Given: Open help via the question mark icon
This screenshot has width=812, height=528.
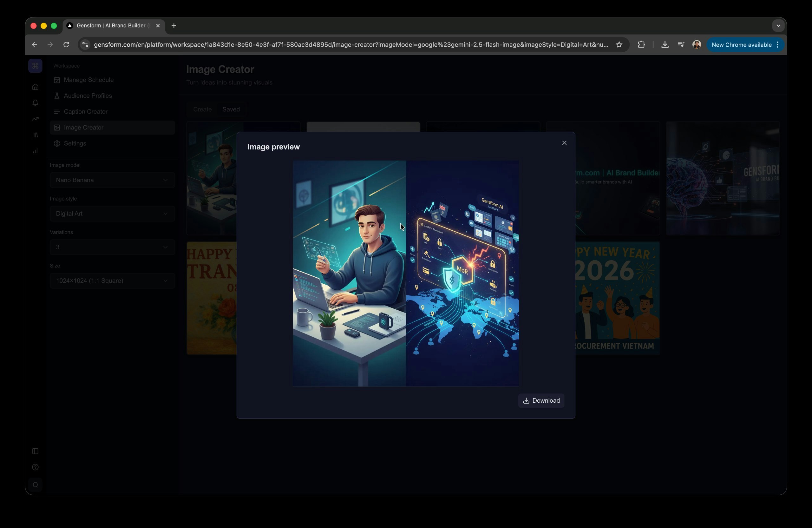Looking at the screenshot, I should pos(35,467).
